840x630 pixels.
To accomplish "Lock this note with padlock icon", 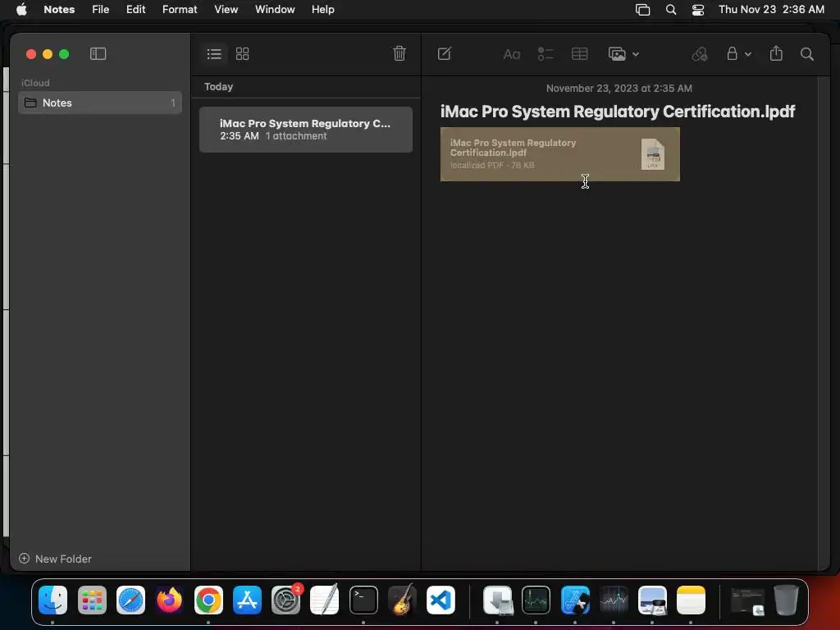I will 732,53.
